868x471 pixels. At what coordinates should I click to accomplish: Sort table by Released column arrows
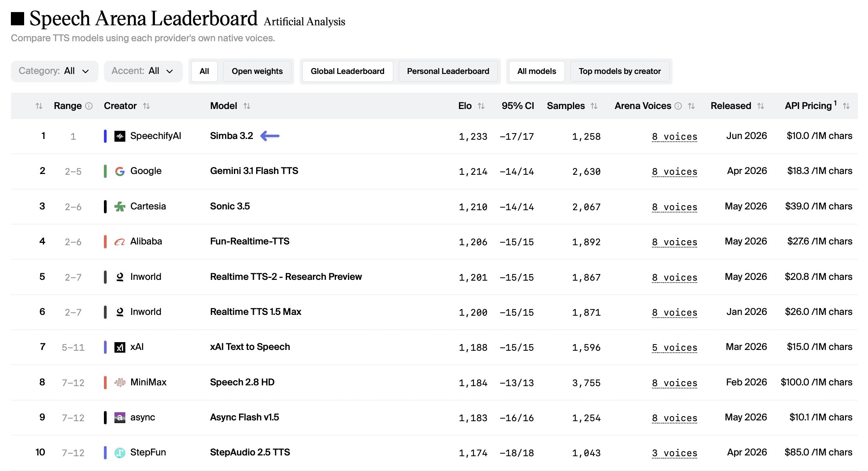pyautogui.click(x=761, y=106)
